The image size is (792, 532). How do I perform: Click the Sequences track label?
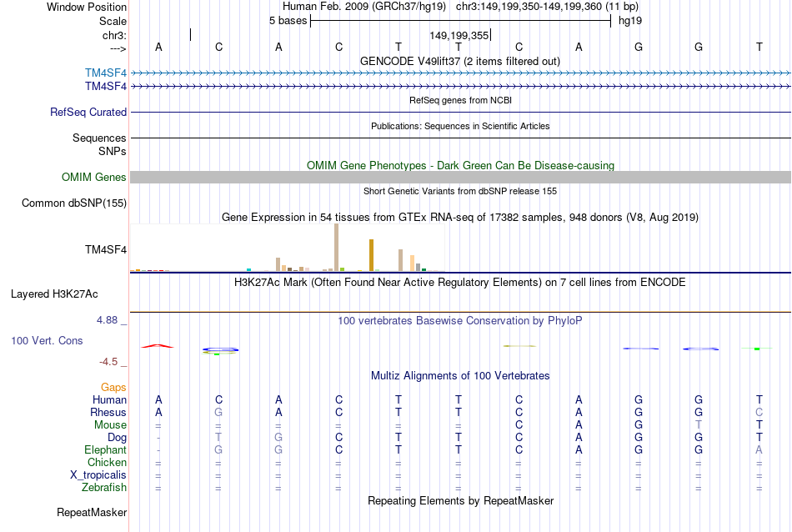click(x=99, y=138)
